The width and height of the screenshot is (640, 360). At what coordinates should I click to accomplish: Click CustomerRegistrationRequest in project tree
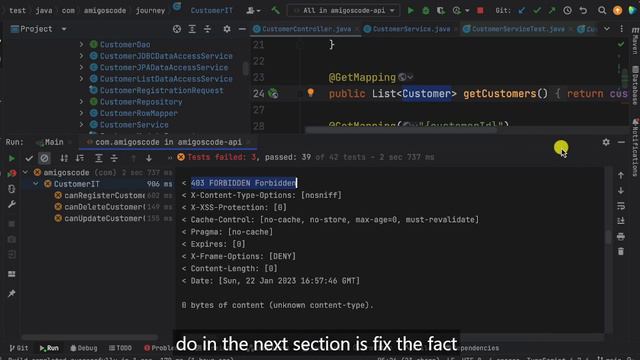click(162, 90)
